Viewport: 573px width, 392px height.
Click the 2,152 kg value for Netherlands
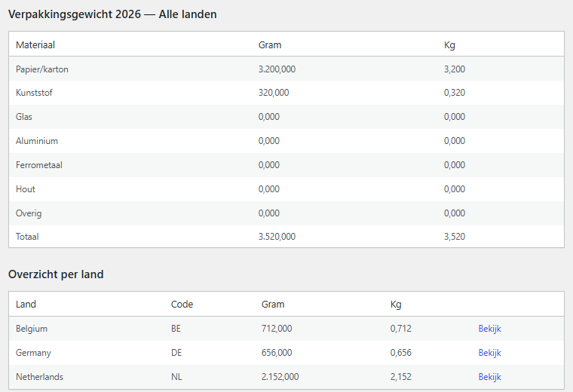tap(400, 377)
